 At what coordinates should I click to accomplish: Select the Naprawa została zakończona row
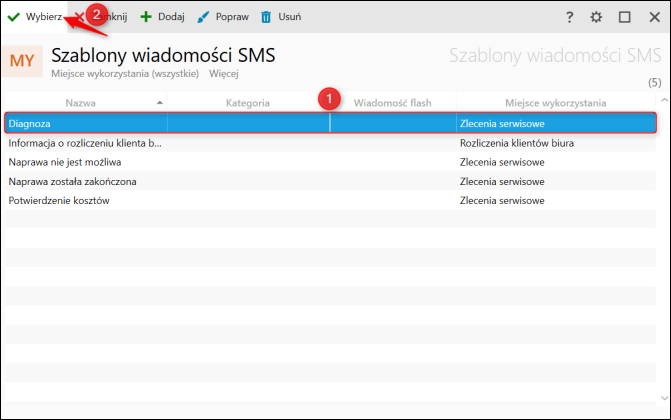click(x=330, y=182)
